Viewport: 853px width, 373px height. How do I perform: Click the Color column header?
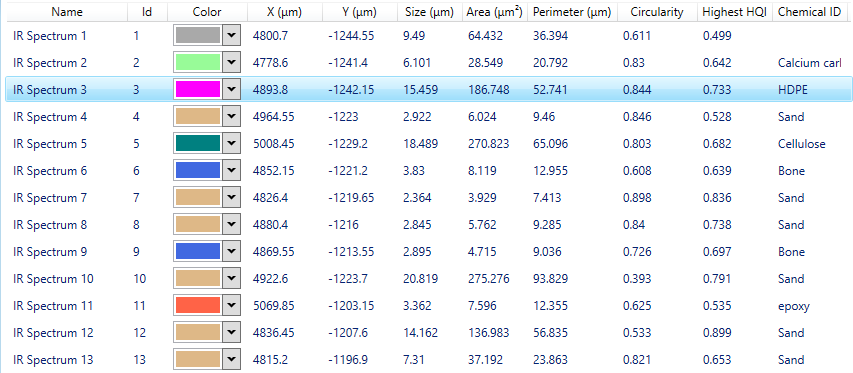207,12
